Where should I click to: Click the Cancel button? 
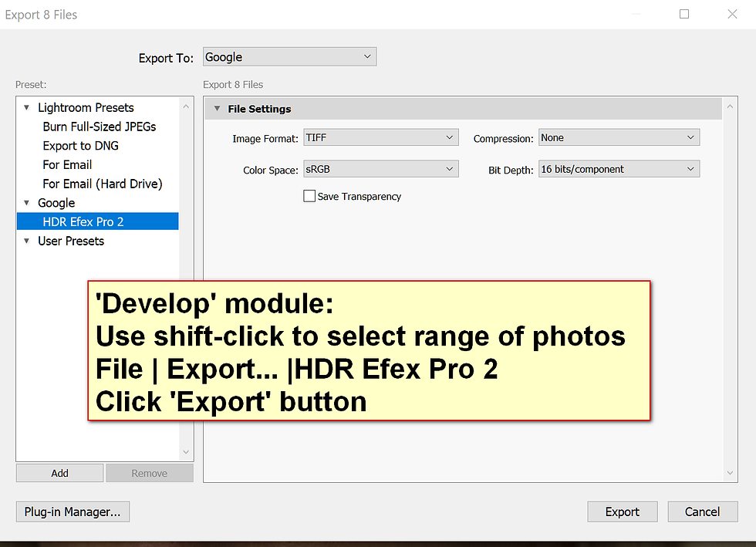click(703, 512)
